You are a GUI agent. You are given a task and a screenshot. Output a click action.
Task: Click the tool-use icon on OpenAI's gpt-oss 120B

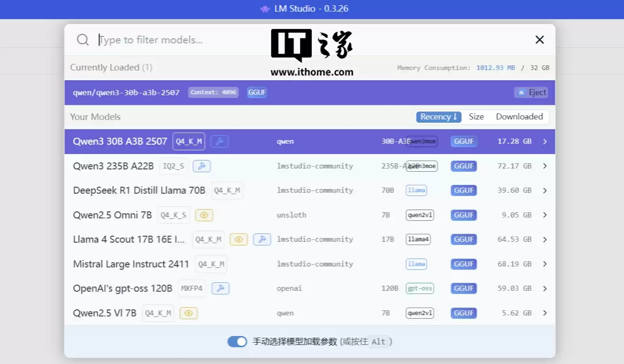click(220, 288)
